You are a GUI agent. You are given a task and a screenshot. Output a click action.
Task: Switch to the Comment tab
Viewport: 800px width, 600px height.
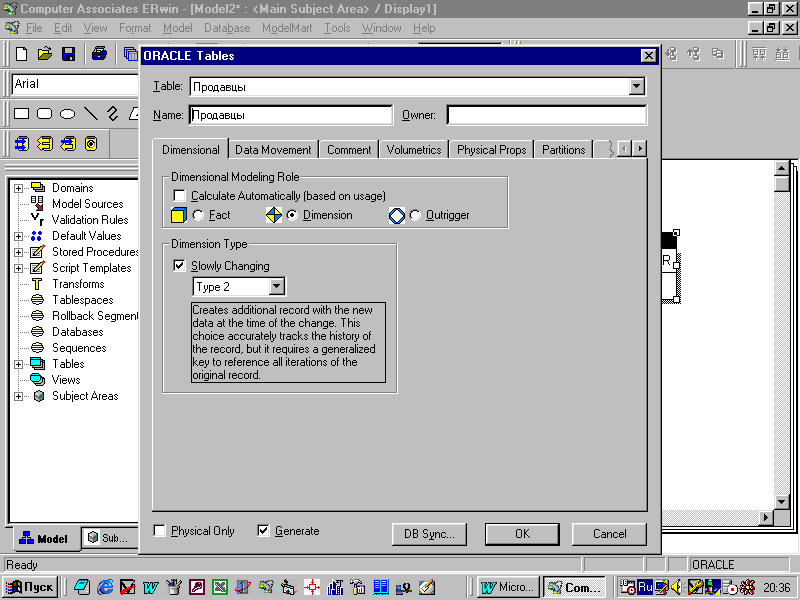click(x=349, y=150)
